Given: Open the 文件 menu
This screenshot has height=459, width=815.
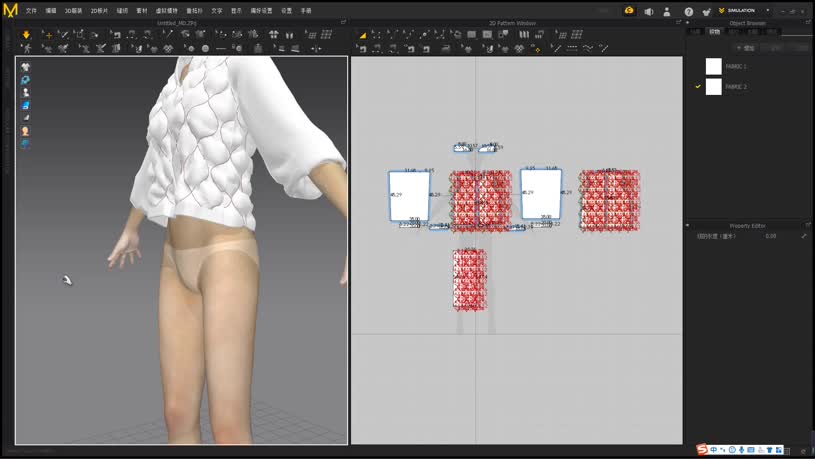Looking at the screenshot, I should click(x=31, y=10).
